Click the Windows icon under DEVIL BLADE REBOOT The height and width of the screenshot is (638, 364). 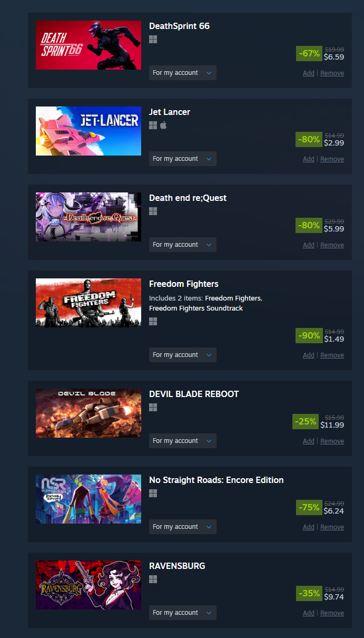[153, 407]
